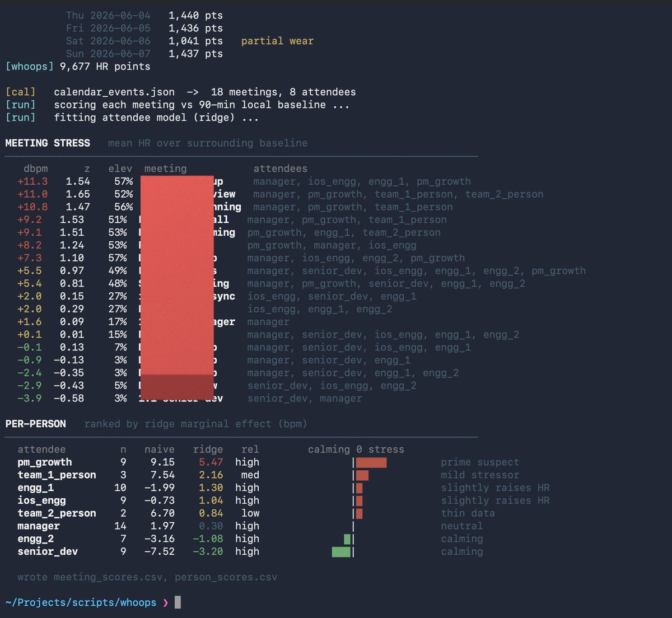This screenshot has height=618, width=672.
Task: Select the ridge value '5.47'
Action: [x=211, y=462]
